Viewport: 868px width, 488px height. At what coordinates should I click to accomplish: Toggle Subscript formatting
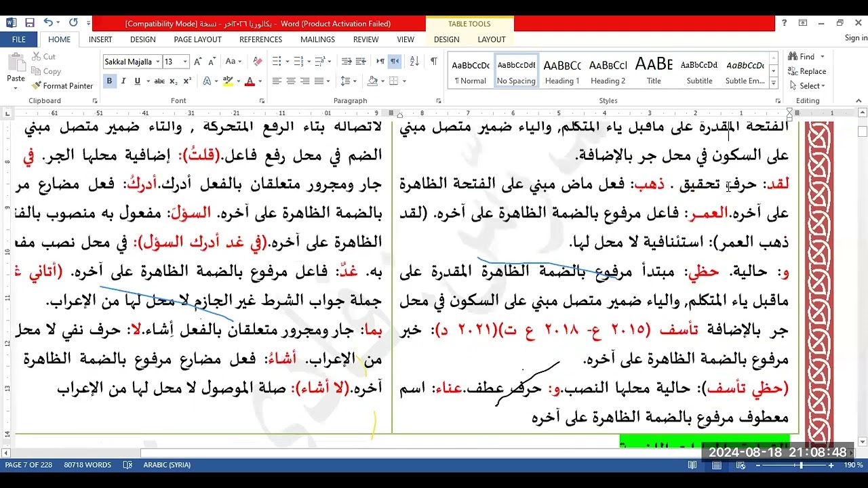174,81
